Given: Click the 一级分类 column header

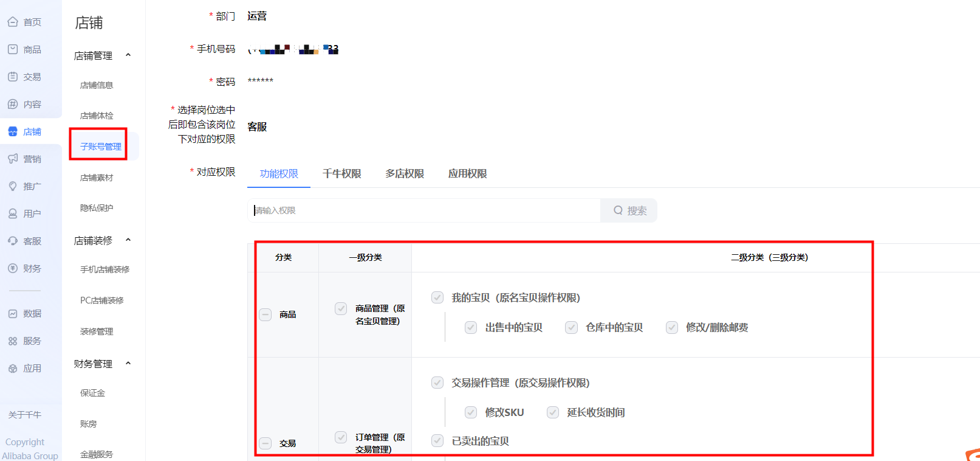Looking at the screenshot, I should (x=365, y=257).
